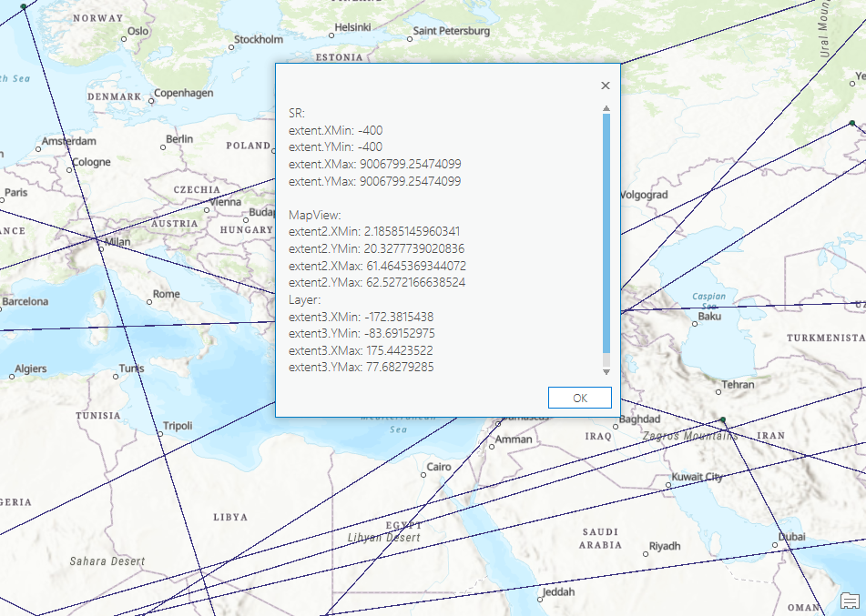Click the Riyadh city label on map
This screenshot has height=616, width=866.
tap(665, 547)
